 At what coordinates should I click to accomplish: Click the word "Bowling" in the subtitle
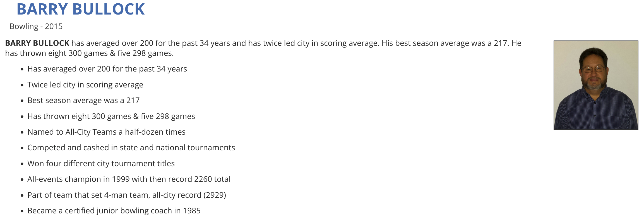point(24,26)
